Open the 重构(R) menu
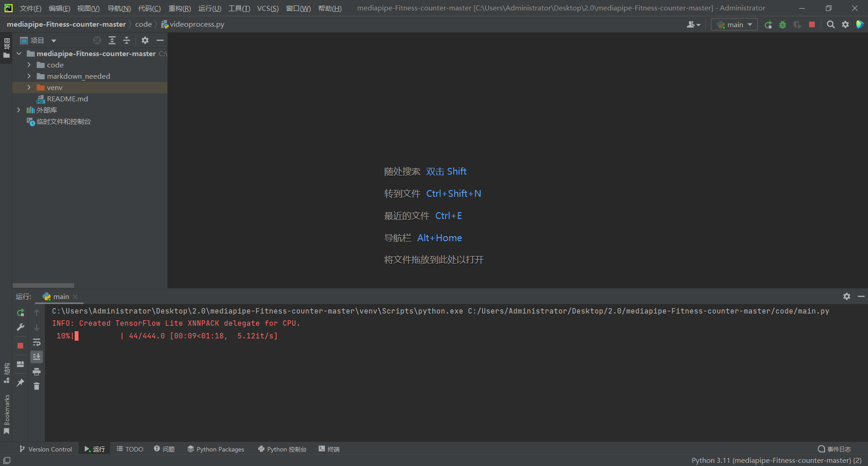This screenshot has width=868, height=466. [x=179, y=9]
